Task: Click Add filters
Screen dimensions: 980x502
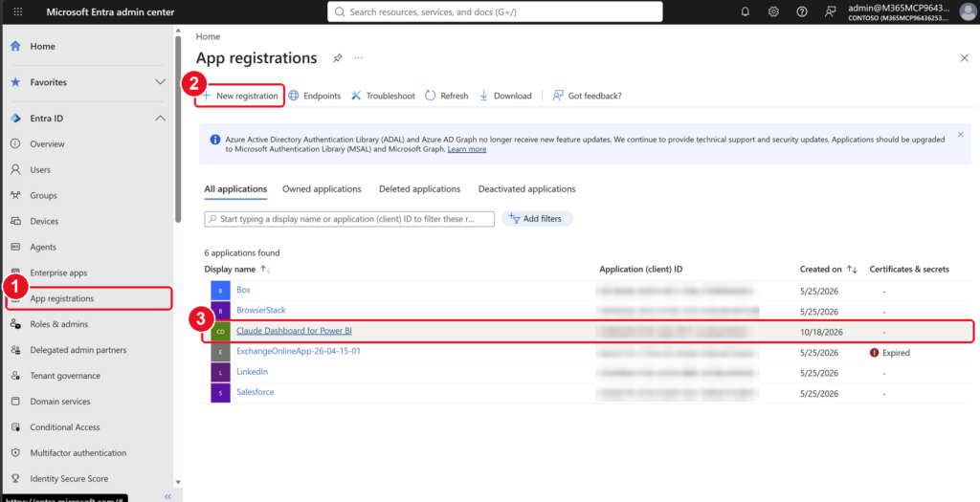Action: coord(537,219)
